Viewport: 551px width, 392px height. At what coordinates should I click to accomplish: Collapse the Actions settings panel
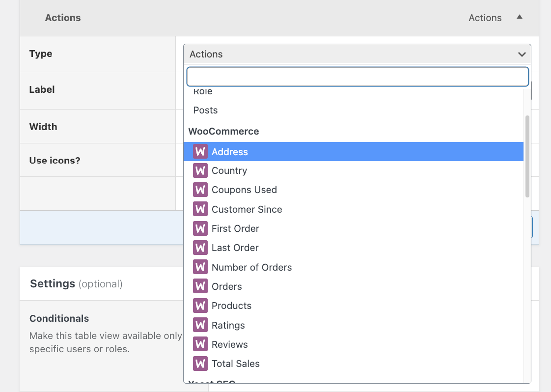(520, 17)
